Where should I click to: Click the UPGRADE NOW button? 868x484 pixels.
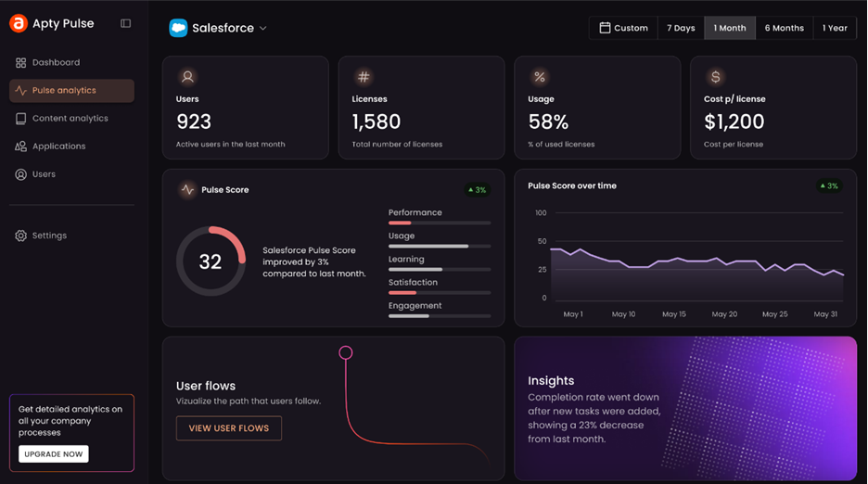coord(53,454)
